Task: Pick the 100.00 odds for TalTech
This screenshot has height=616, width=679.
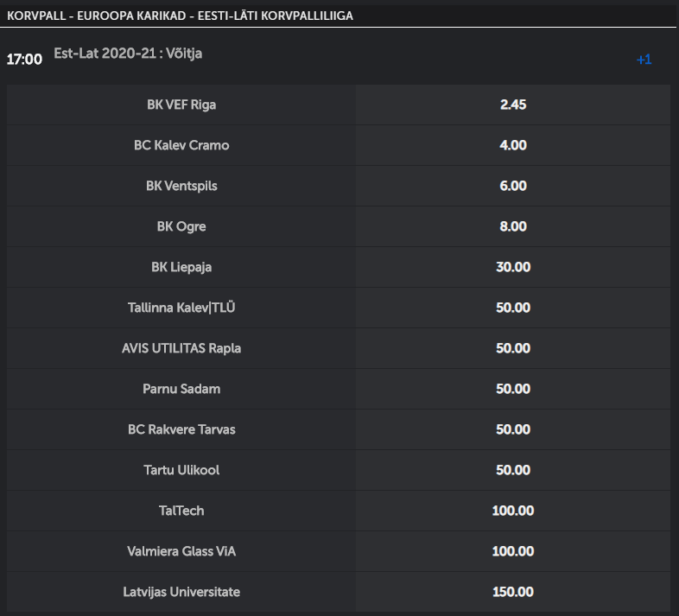Action: (x=512, y=511)
